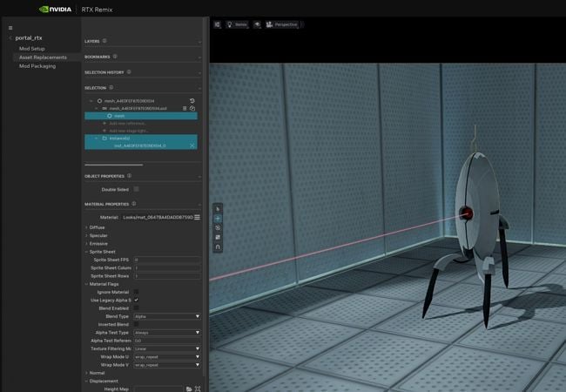Click the selection tree horizontal scrollbar

click(114, 165)
